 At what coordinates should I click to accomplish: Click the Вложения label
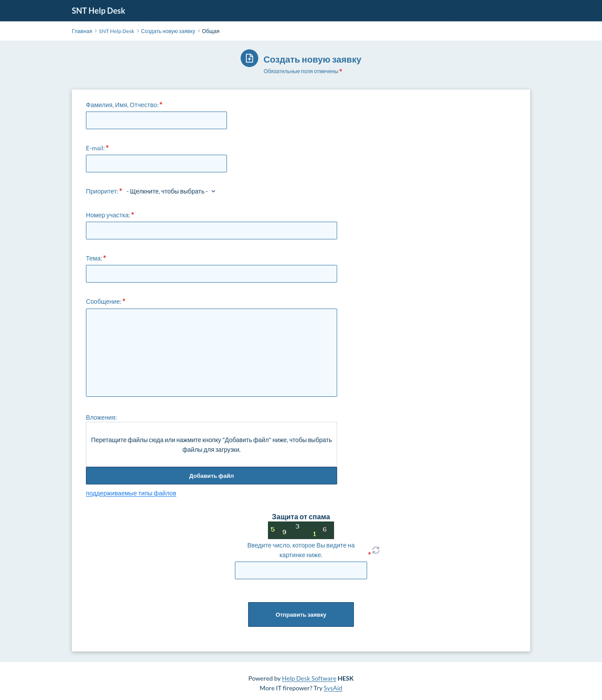click(101, 417)
